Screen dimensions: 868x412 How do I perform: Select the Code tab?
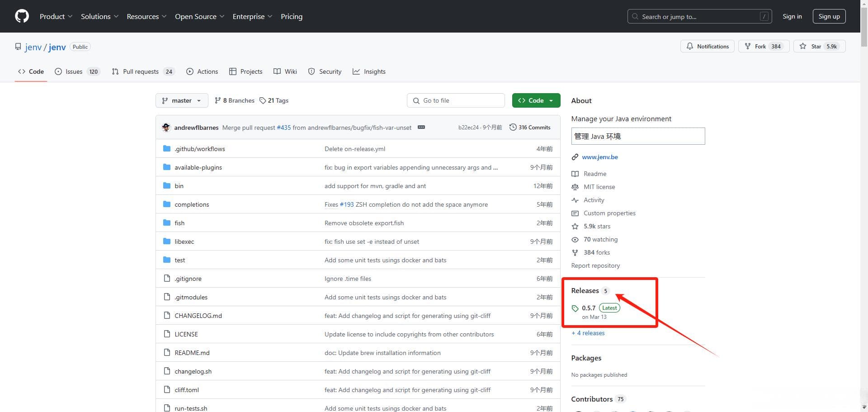31,71
